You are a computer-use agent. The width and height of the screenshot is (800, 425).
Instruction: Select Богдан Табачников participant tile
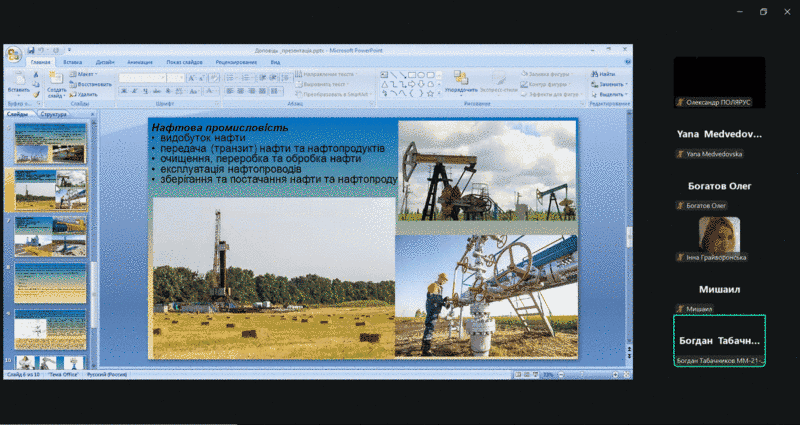click(719, 342)
